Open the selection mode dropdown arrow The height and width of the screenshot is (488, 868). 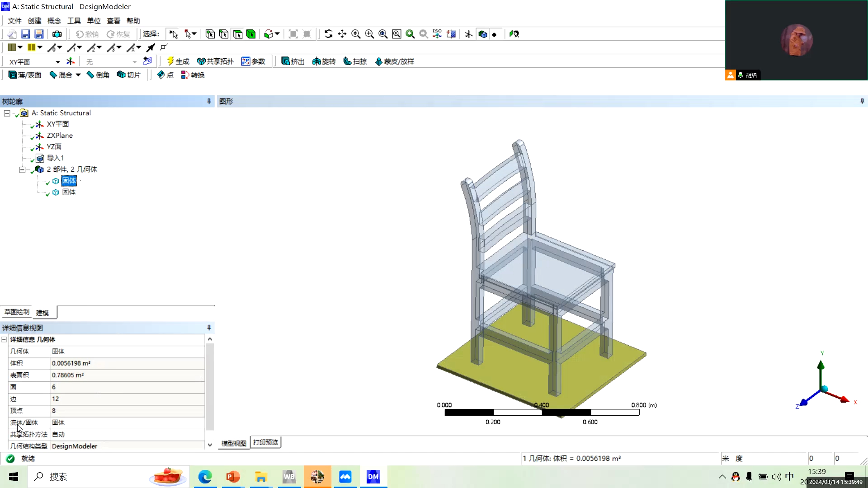click(194, 34)
